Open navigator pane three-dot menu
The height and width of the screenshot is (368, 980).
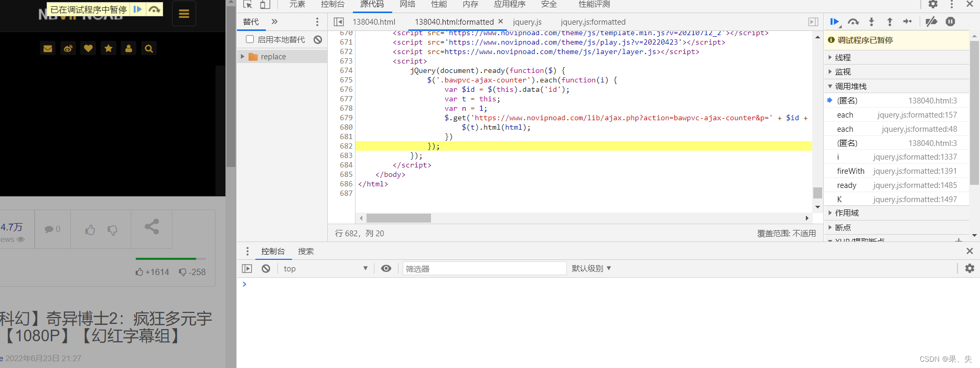[317, 22]
